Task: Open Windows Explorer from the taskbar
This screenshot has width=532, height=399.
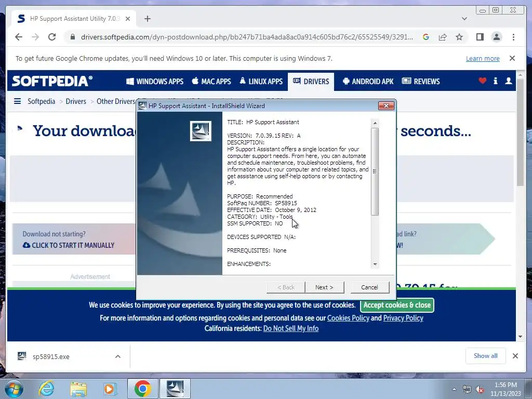Action: [78, 389]
